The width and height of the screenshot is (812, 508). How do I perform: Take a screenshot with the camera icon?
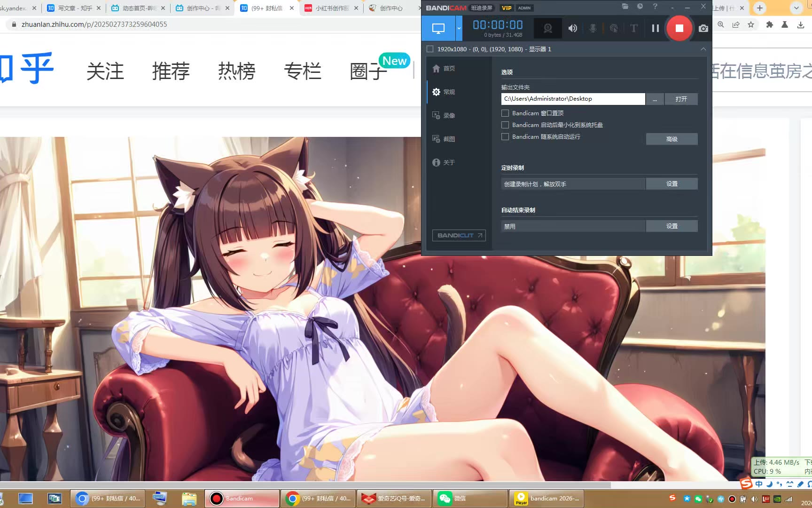pos(703,28)
